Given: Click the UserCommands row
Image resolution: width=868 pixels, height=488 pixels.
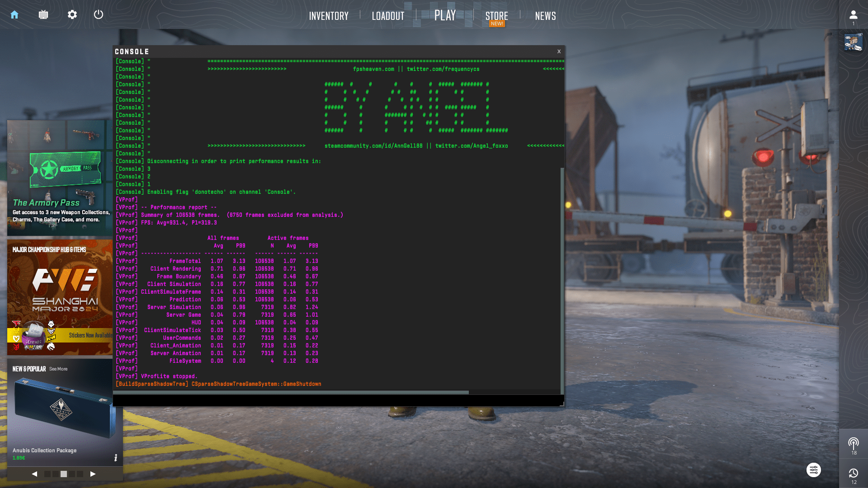Looking at the screenshot, I should click(217, 338).
